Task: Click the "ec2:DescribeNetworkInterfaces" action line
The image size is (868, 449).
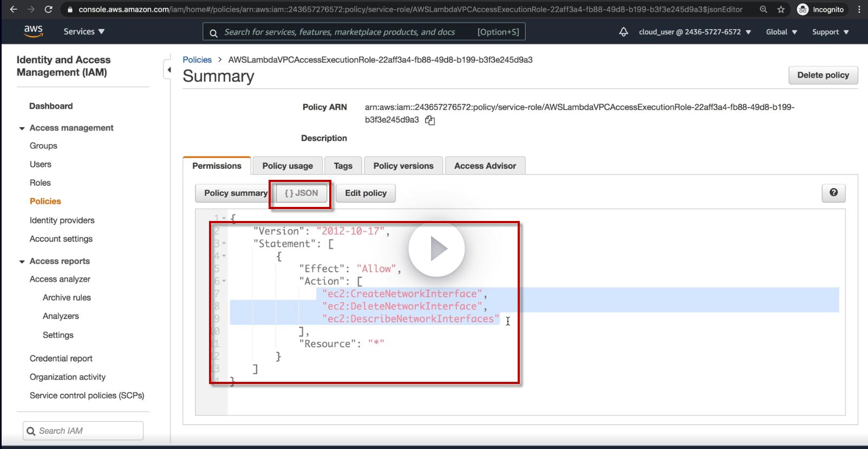Action: [x=410, y=318]
